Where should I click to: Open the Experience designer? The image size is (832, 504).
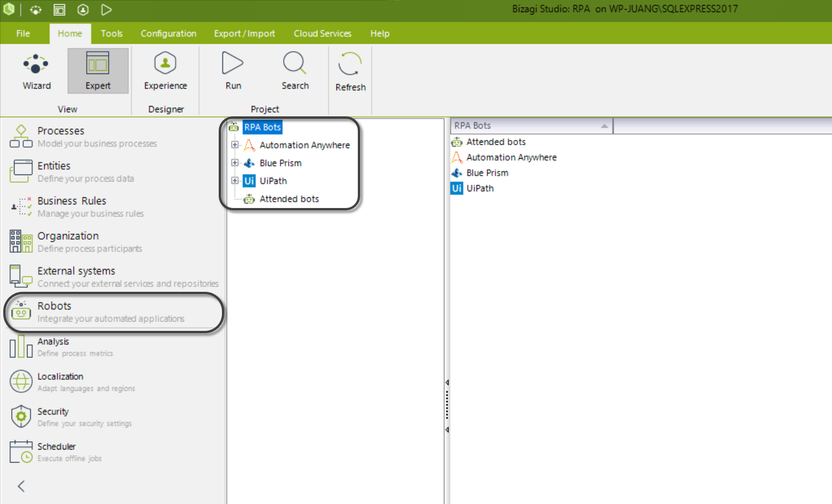click(x=165, y=71)
